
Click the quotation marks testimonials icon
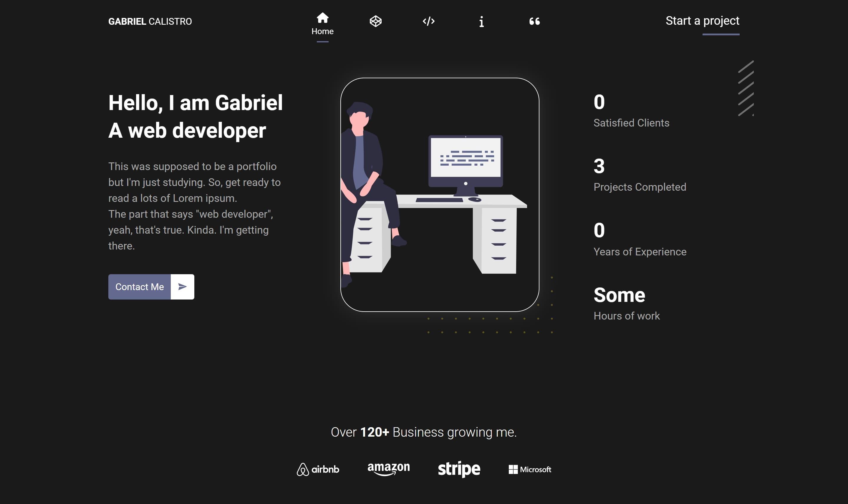point(535,21)
